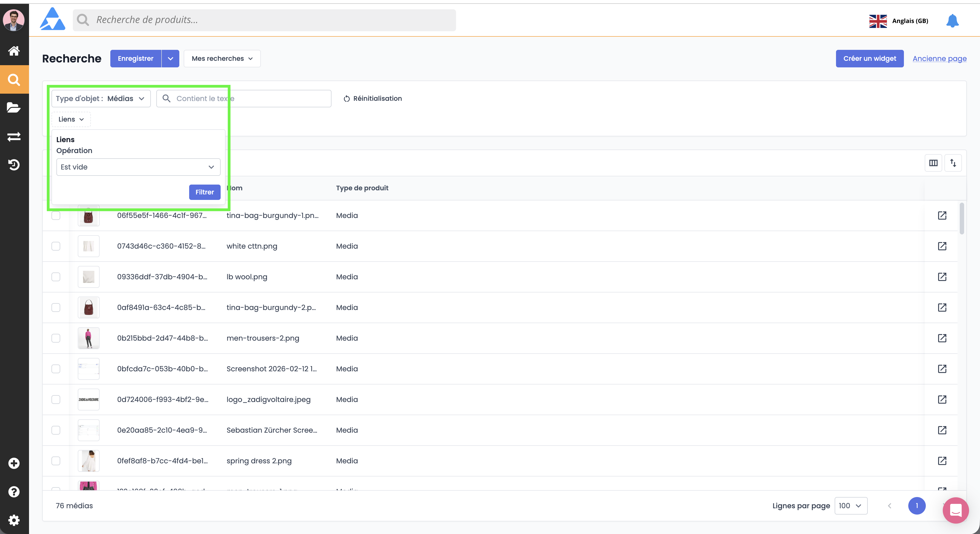Tick checkbox for lb wool.png row
The image size is (980, 534).
pyautogui.click(x=56, y=277)
